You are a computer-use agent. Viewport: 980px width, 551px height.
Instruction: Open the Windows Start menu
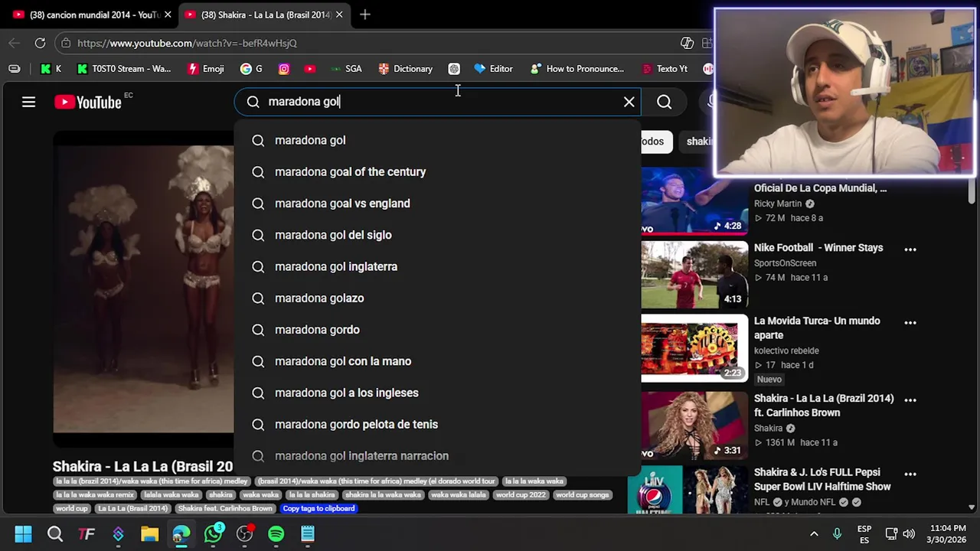[23, 534]
